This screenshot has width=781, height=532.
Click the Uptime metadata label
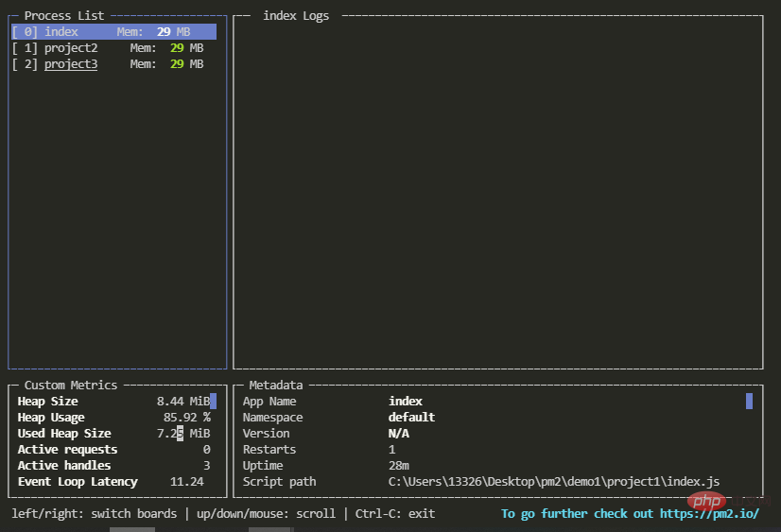coord(263,465)
